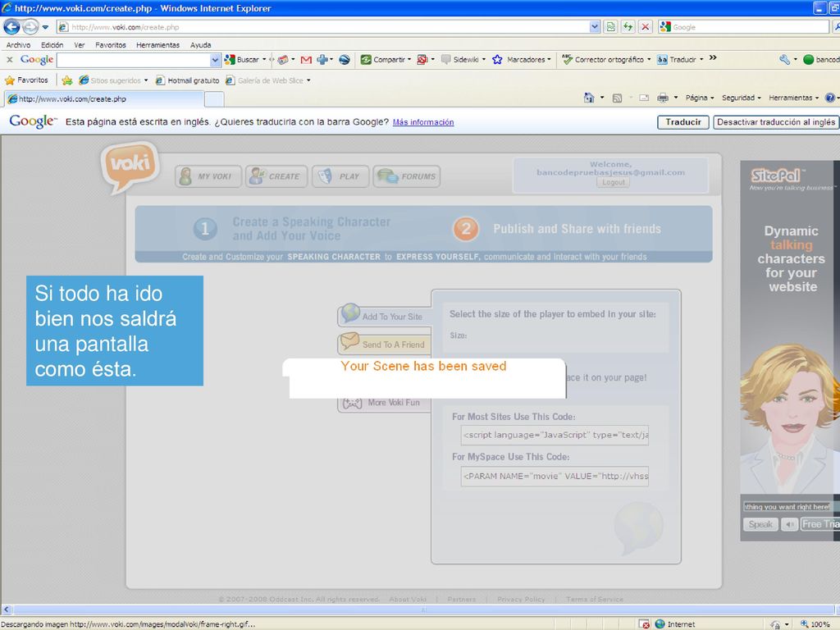Viewport: 840px width, 630px height.
Task: Open the Google toolbar wrench settings icon
Action: coord(784,59)
